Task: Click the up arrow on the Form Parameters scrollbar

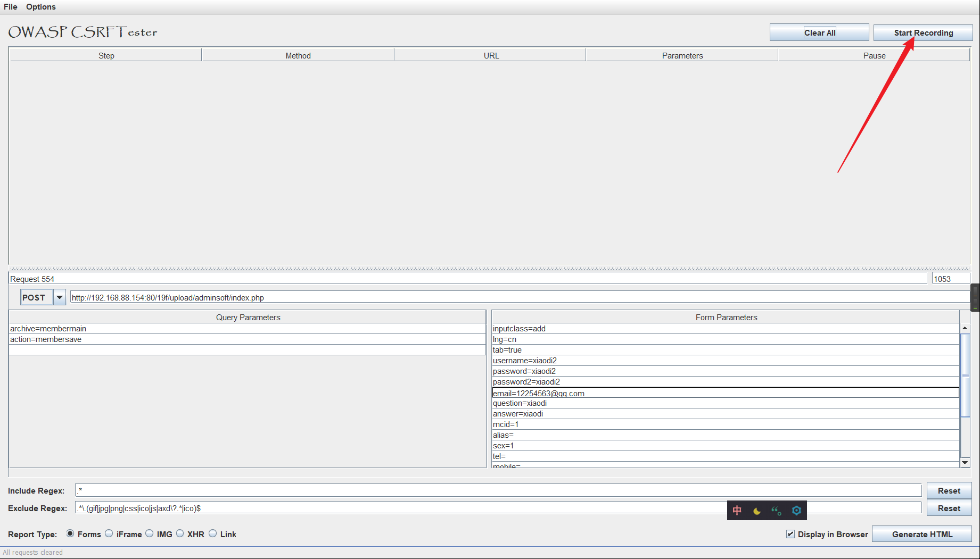Action: [x=965, y=328]
